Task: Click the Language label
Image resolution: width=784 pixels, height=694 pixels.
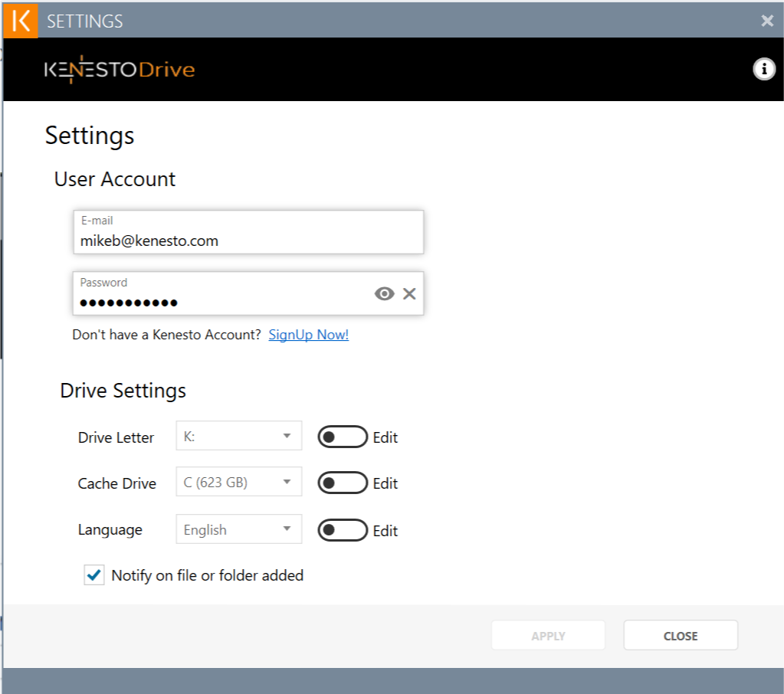Action: pos(110,530)
